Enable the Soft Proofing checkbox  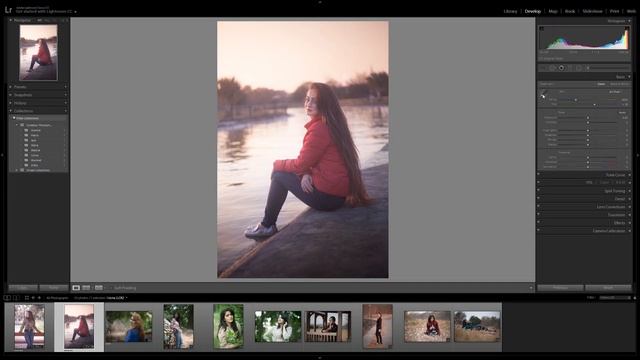click(x=110, y=288)
